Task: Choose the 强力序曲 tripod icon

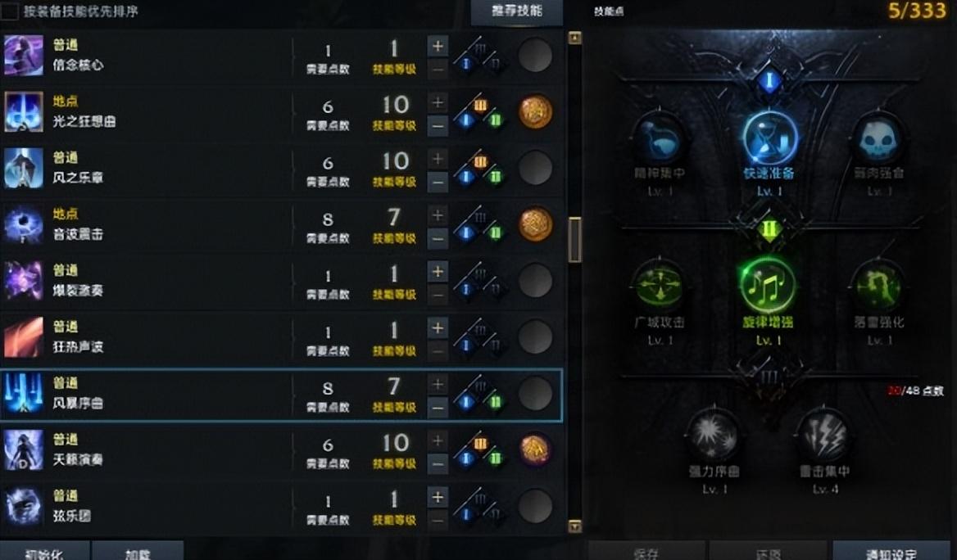Action: (714, 435)
